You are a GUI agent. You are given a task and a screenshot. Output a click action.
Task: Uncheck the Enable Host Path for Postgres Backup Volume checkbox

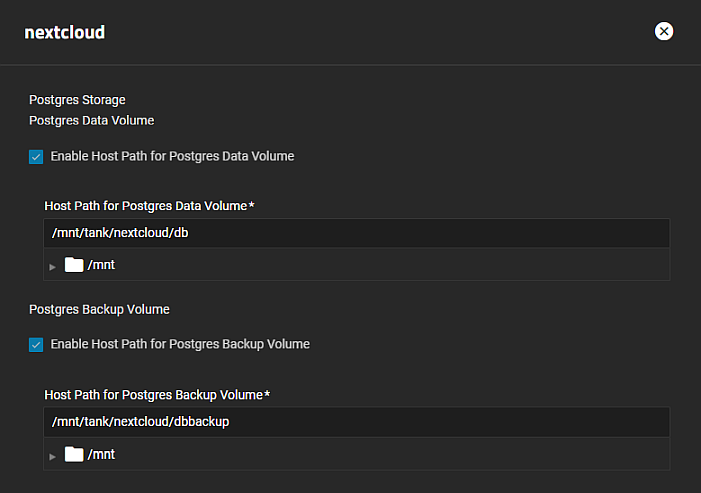click(x=37, y=344)
